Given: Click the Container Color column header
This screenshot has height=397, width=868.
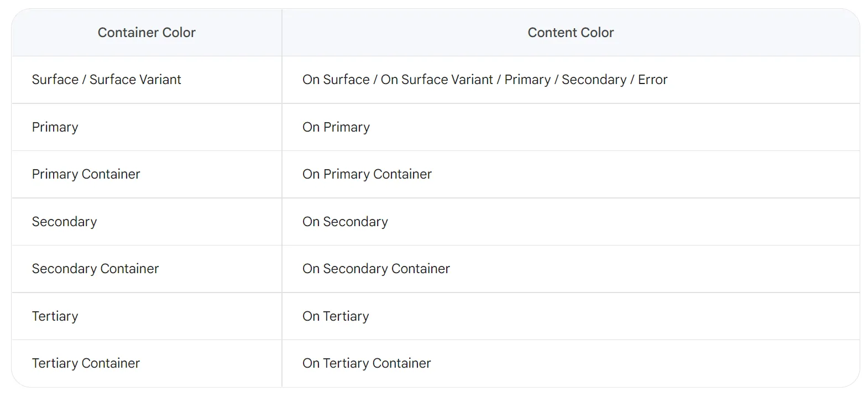Looking at the screenshot, I should [x=147, y=33].
